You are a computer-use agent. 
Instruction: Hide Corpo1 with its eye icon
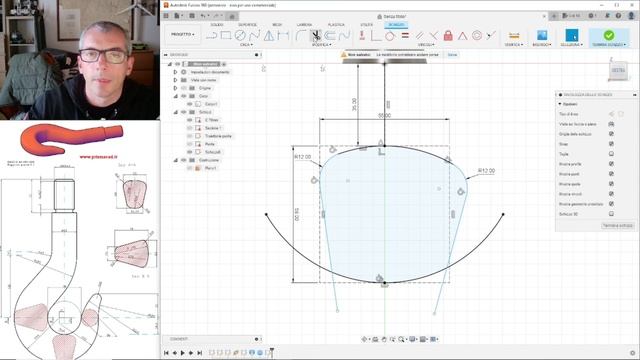pyautogui.click(x=189, y=104)
